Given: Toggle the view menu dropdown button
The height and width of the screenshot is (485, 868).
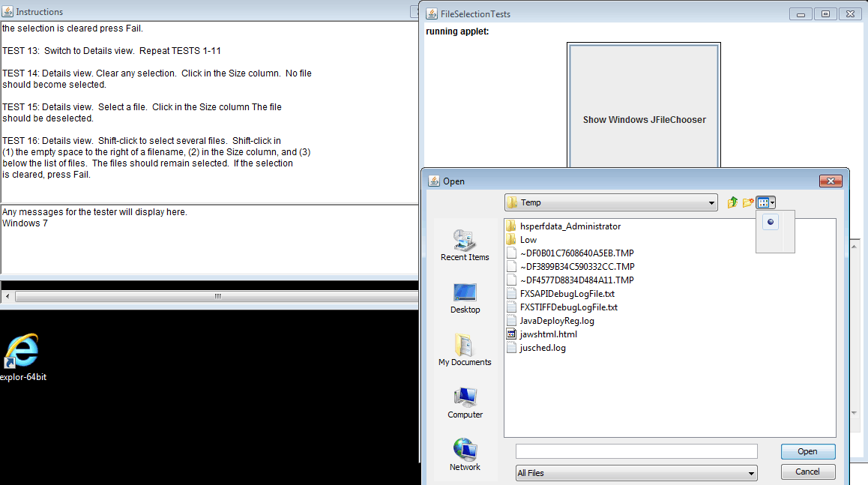Looking at the screenshot, I should (765, 202).
